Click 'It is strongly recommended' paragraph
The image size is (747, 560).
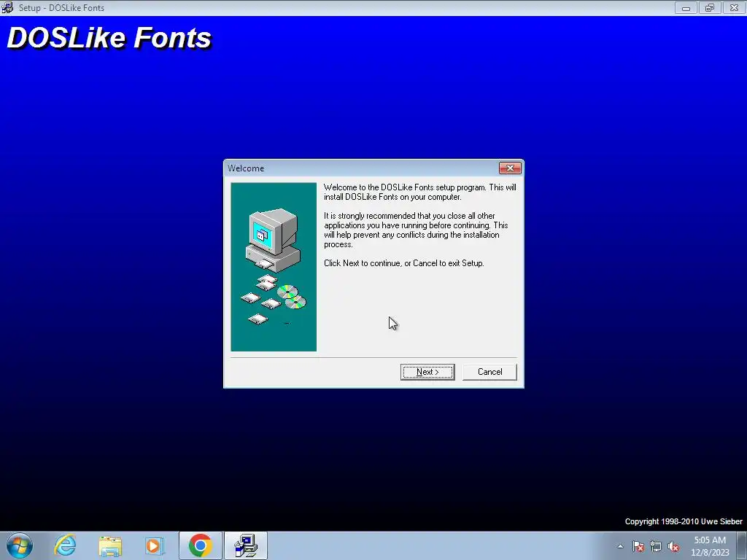coord(416,230)
